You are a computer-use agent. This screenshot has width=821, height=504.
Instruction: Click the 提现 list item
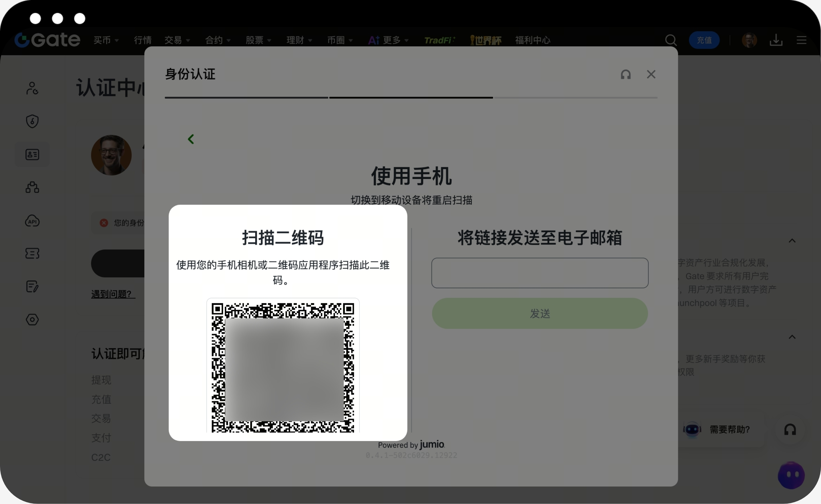(x=101, y=380)
